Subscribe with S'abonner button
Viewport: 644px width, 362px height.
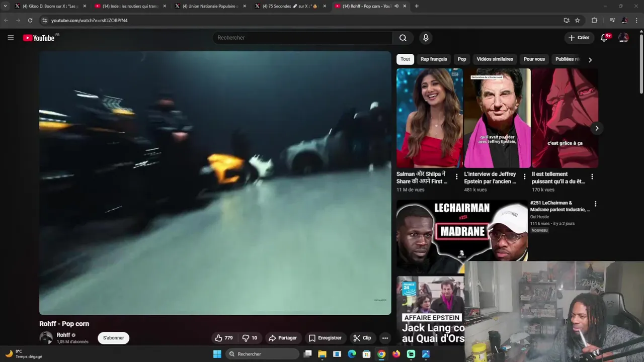[x=113, y=338]
